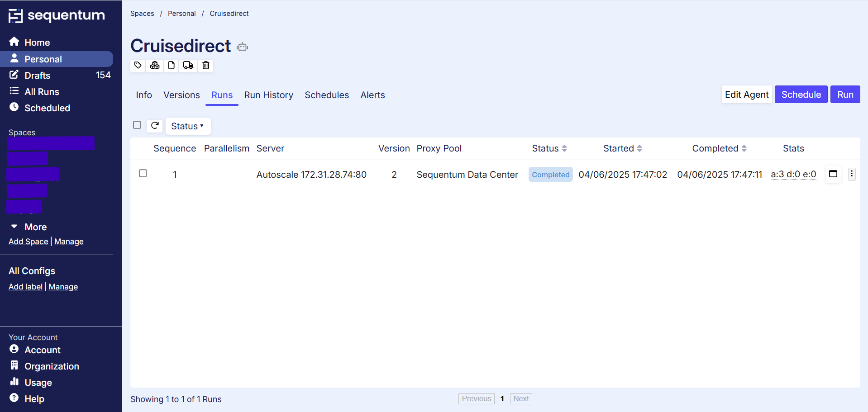Open the run window icon in row 1
The image size is (868, 412).
(x=833, y=174)
